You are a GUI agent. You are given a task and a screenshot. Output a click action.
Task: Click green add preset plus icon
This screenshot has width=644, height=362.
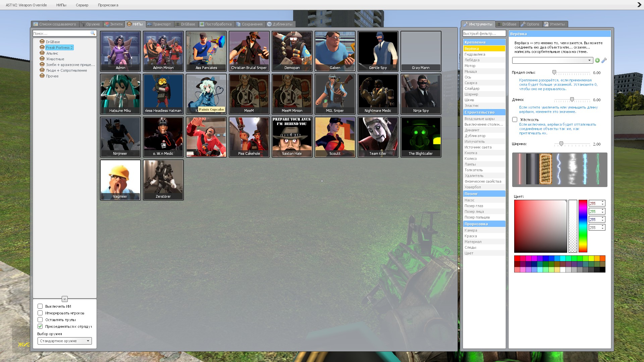tap(597, 60)
